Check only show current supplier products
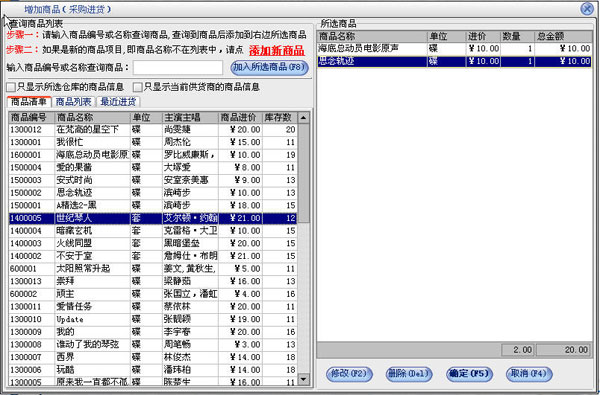 pyautogui.click(x=137, y=87)
